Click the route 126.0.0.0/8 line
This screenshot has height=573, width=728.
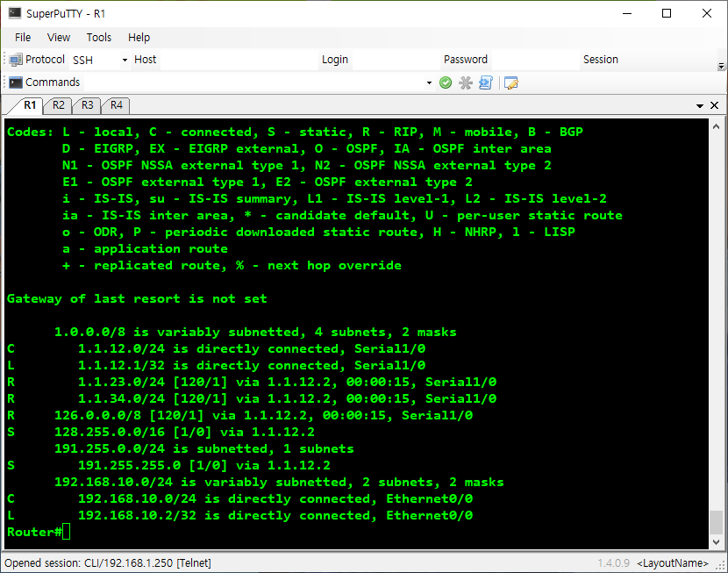(239, 415)
